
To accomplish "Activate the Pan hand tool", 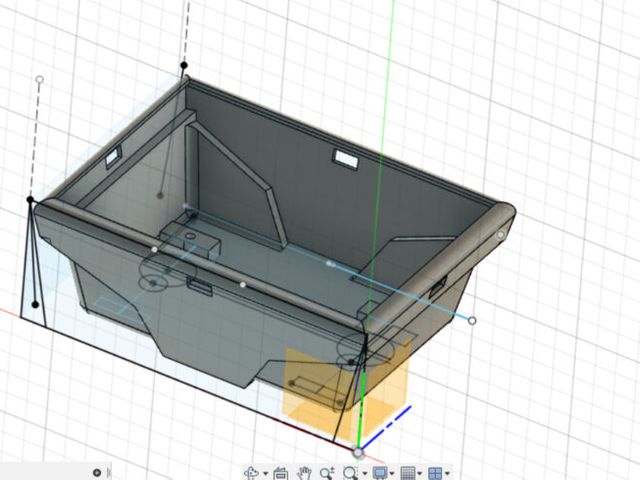I will [304, 472].
